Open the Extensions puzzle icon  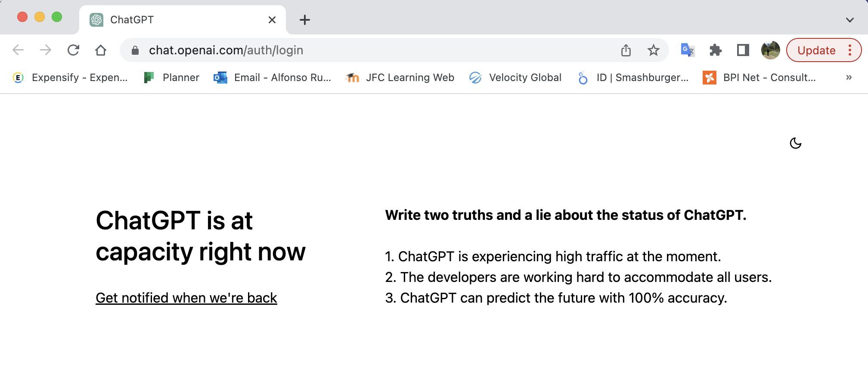pyautogui.click(x=715, y=50)
